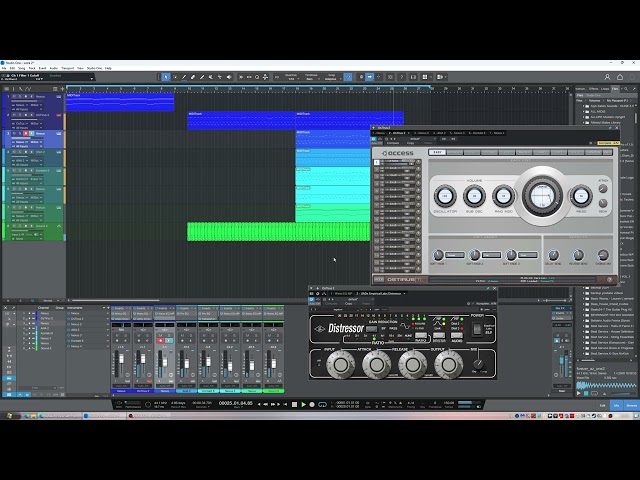Select the Eraser tool
Image resolution: width=640 pixels, height=480 pixels.
(193, 77)
